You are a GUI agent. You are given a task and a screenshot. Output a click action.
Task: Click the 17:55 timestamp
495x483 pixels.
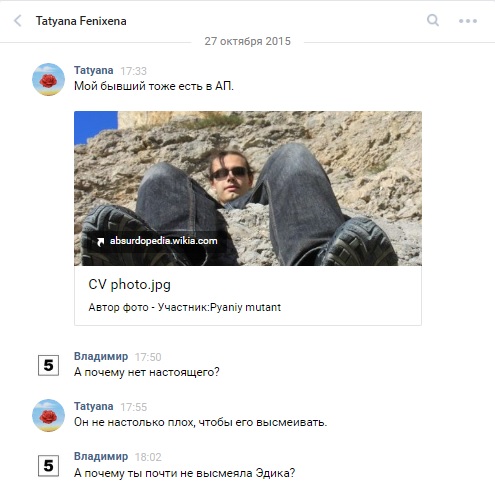pos(134,407)
